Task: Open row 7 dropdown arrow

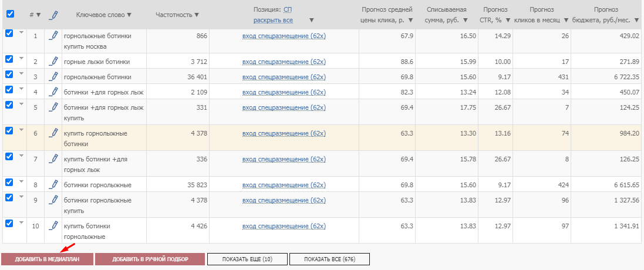Action: (22, 156)
